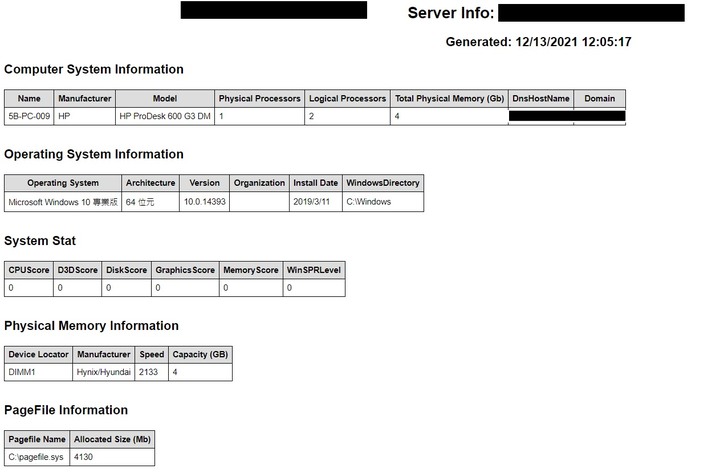This screenshot has height=473, width=720.
Task: Click the 'MemoryScore' column header
Action: (251, 270)
